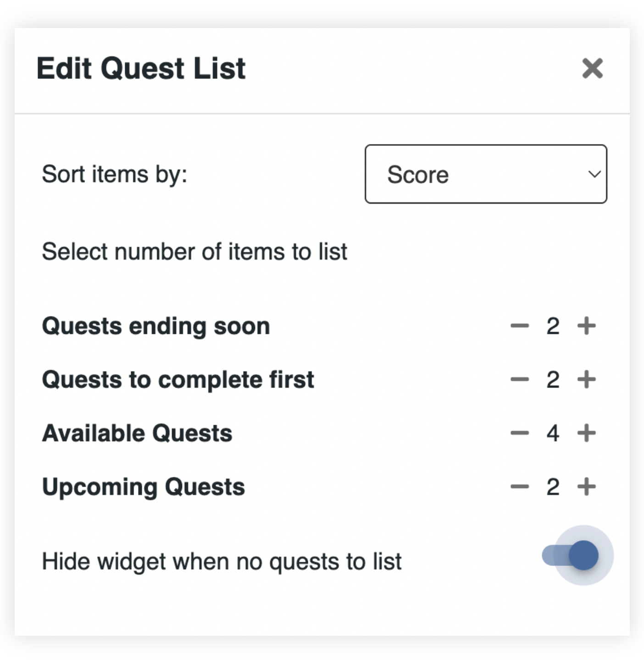Click the chevron arrow in Score dropdown
This screenshot has height=666, width=644.
[x=594, y=174]
